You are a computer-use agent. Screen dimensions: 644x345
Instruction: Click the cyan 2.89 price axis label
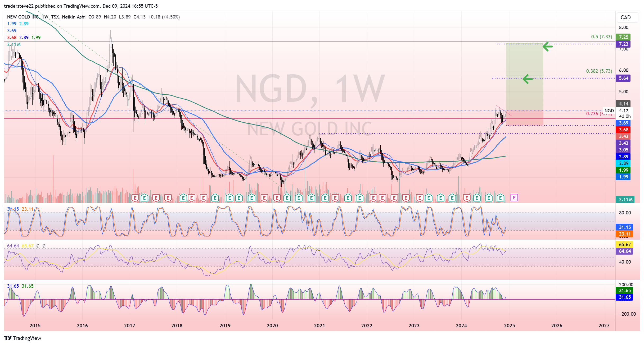(x=623, y=163)
